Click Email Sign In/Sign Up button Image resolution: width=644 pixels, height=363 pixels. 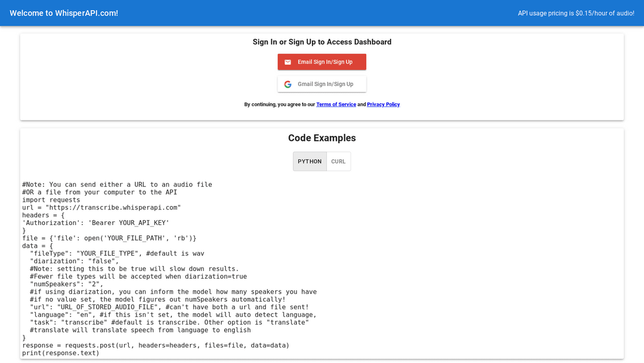pyautogui.click(x=322, y=62)
